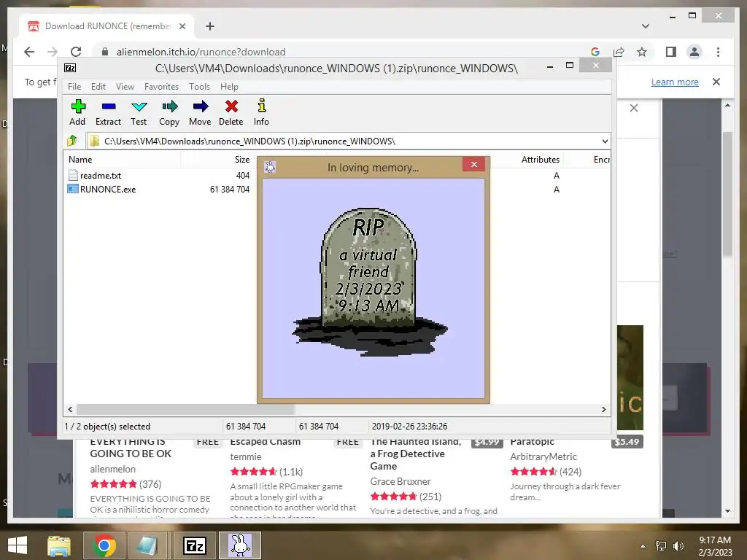Open the Help menu in 7-Zip
This screenshot has height=560, width=747.
[x=229, y=87]
